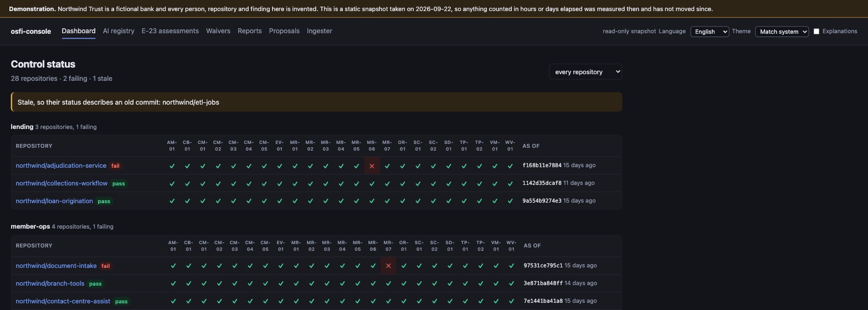
Task: Click the osfi-console logo link
Action: [31, 31]
